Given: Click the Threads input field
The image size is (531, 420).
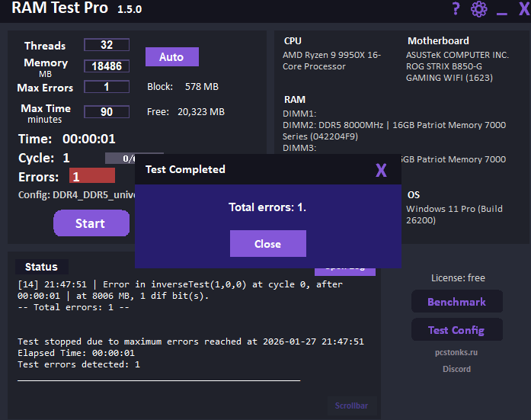Looking at the screenshot, I should 107,45.
